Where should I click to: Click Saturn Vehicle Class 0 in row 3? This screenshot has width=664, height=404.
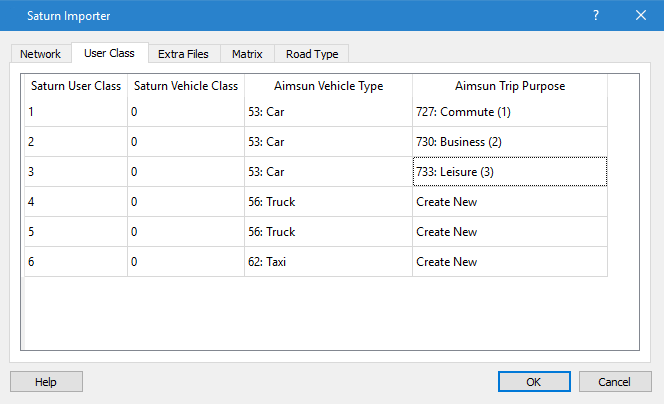pos(186,172)
